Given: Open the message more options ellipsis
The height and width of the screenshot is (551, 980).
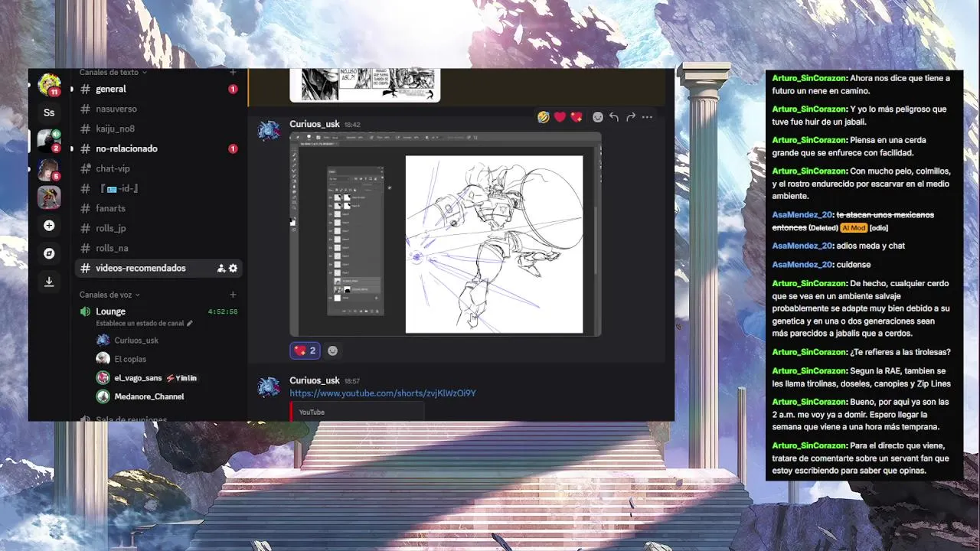Looking at the screenshot, I should [x=647, y=117].
